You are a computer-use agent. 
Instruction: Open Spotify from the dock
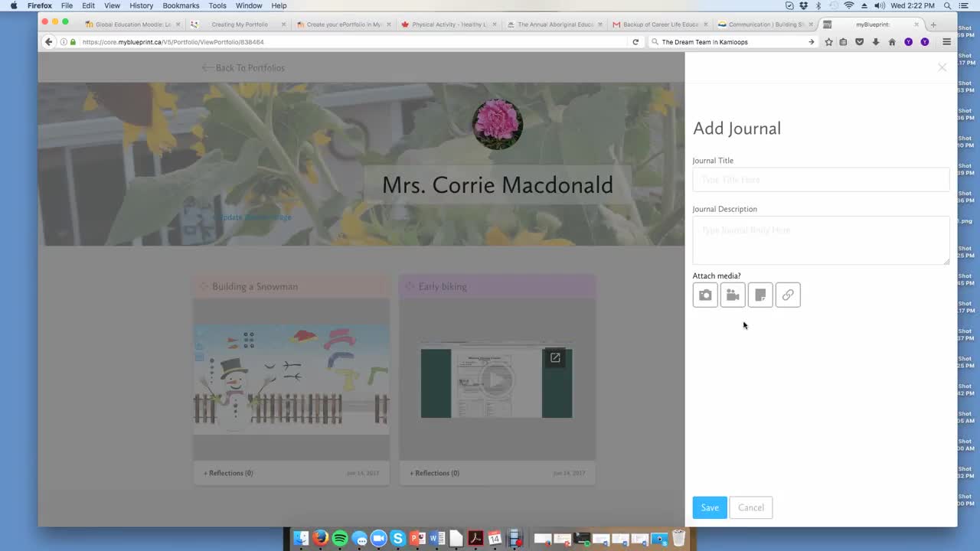click(x=340, y=539)
